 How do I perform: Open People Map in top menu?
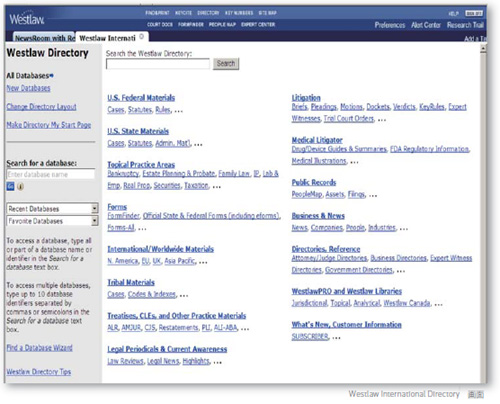222,24
